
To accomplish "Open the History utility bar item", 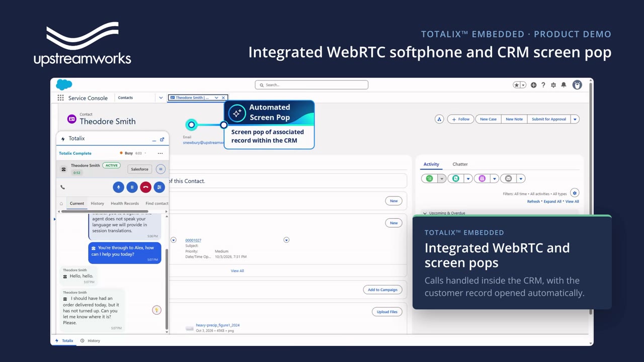I will click(91, 341).
